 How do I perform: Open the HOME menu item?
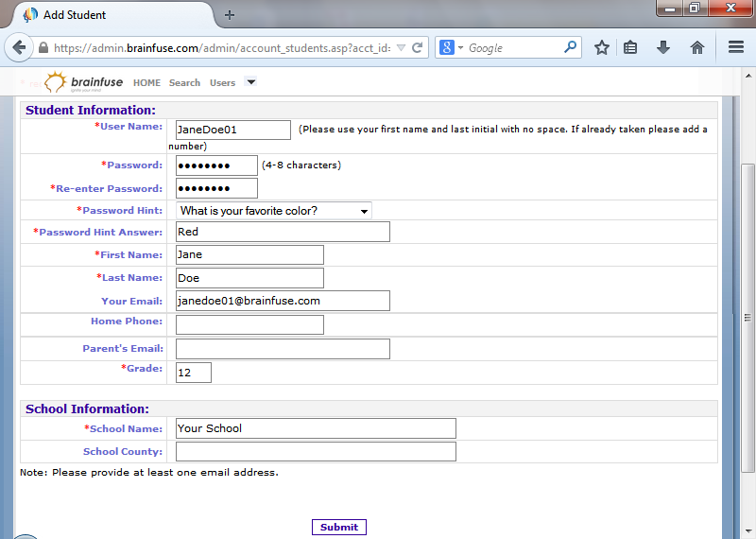(147, 83)
